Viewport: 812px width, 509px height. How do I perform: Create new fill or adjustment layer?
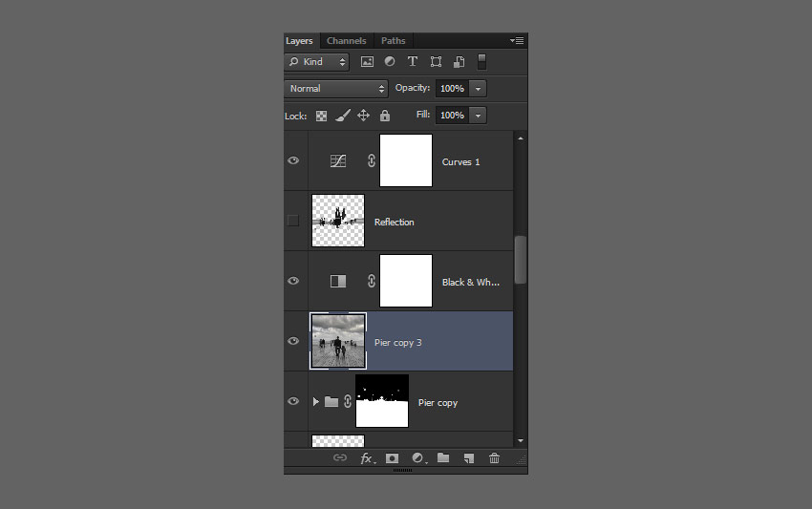pos(418,458)
